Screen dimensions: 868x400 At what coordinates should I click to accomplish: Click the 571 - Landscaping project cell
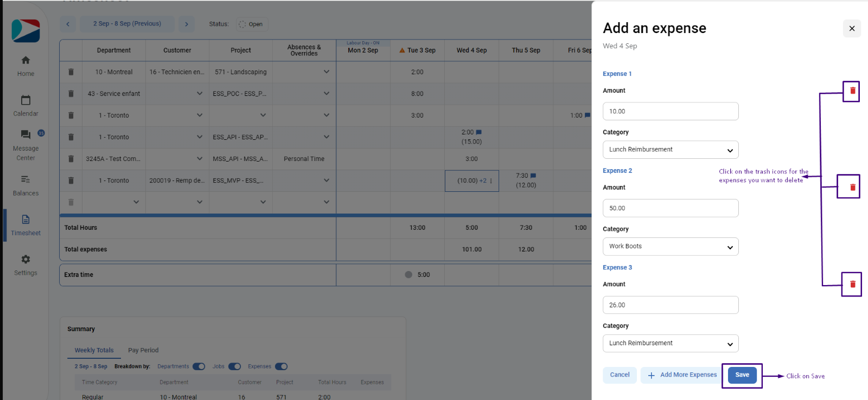tap(240, 72)
